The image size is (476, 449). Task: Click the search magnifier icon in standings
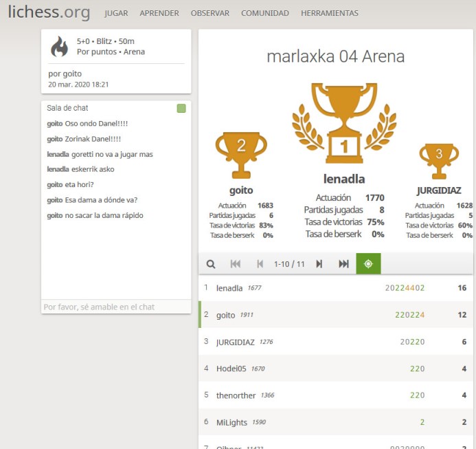[211, 264]
